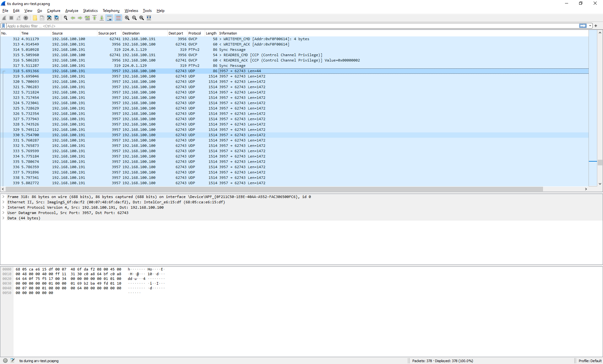Toggle packet list colorization

point(118,18)
